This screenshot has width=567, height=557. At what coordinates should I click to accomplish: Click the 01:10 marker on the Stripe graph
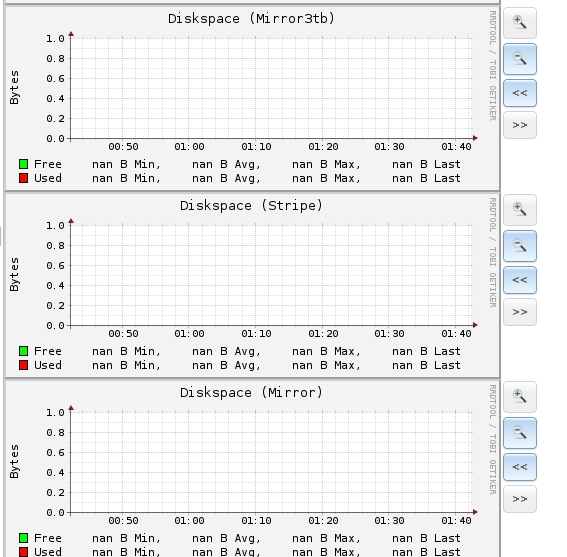pos(256,333)
